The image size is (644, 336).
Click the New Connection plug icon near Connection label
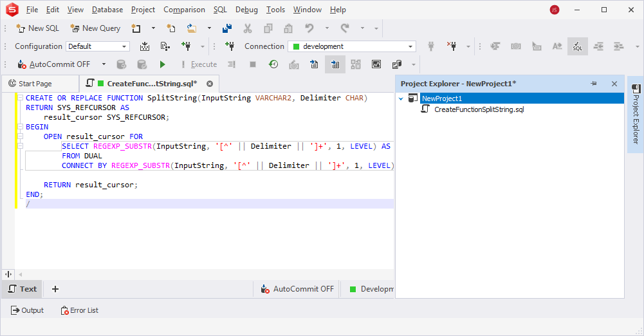click(230, 46)
